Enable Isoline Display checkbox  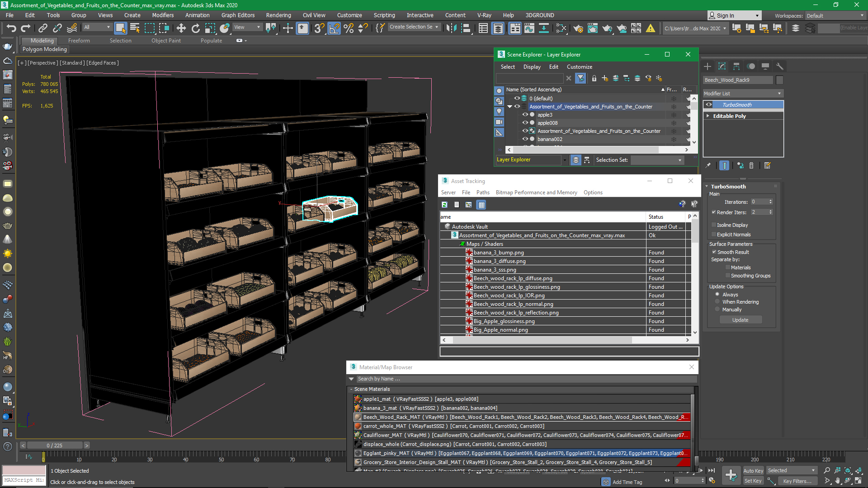(714, 225)
